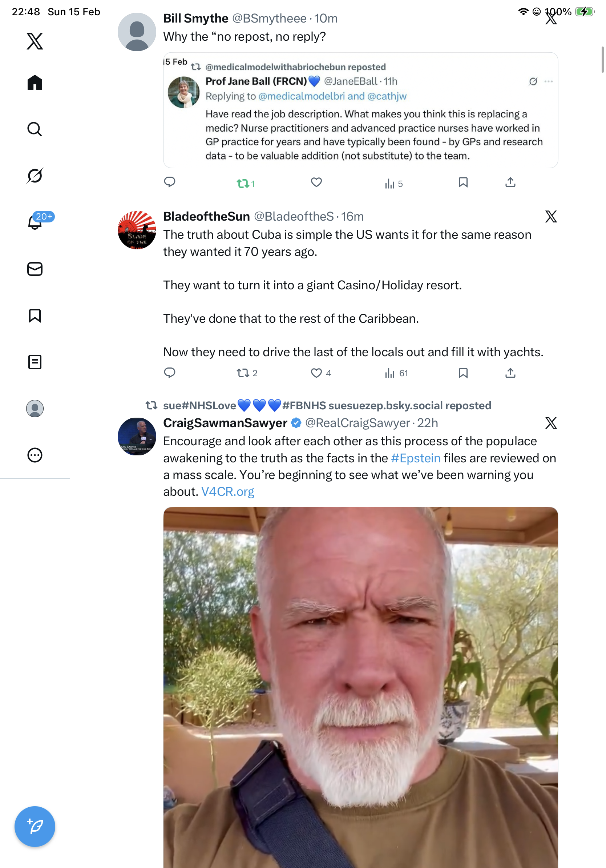The image size is (606, 868).
Task: Go to Home tab in sidebar
Action: click(35, 83)
